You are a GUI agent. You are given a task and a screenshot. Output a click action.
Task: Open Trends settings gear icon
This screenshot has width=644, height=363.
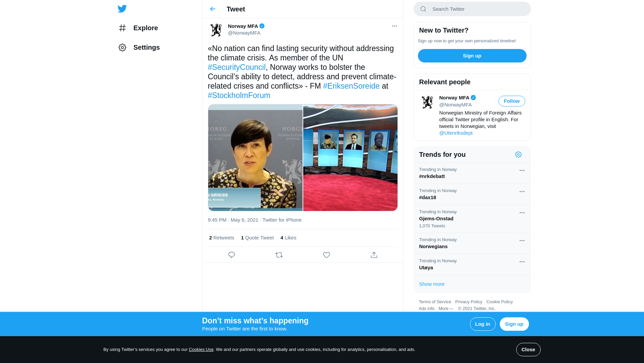click(x=518, y=154)
